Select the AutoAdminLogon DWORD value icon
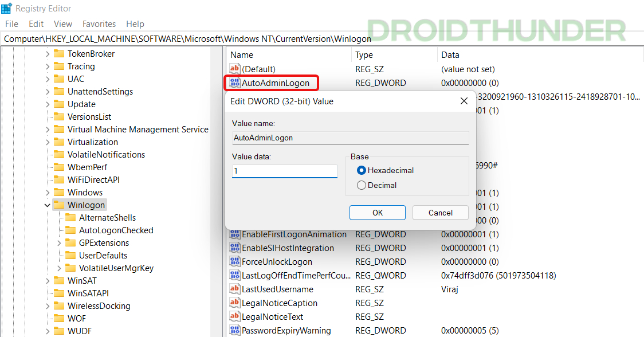Image resolution: width=644 pixels, height=337 pixels. [x=234, y=83]
